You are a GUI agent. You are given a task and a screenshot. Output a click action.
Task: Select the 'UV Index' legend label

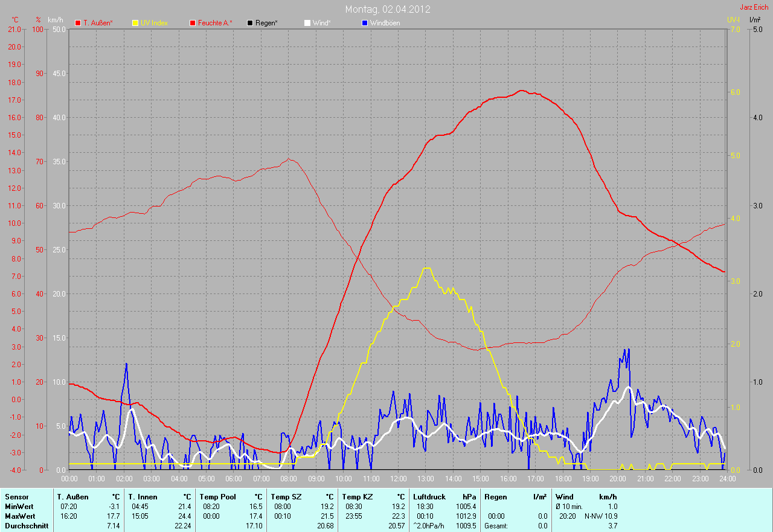pos(154,23)
